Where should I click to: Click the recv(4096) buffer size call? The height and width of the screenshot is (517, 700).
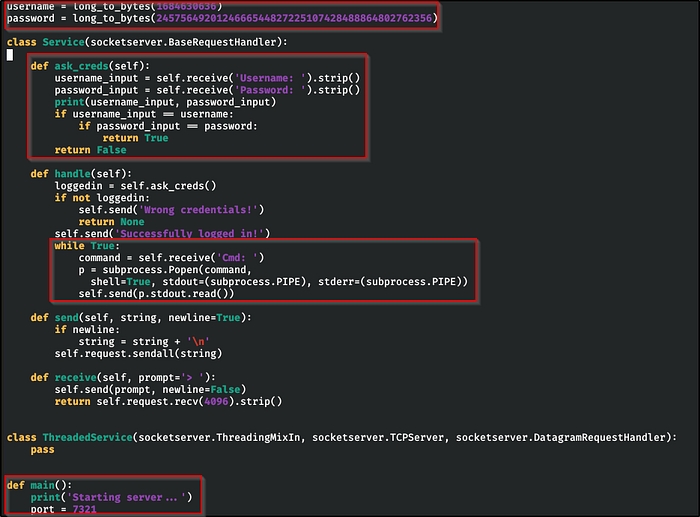pos(217,402)
